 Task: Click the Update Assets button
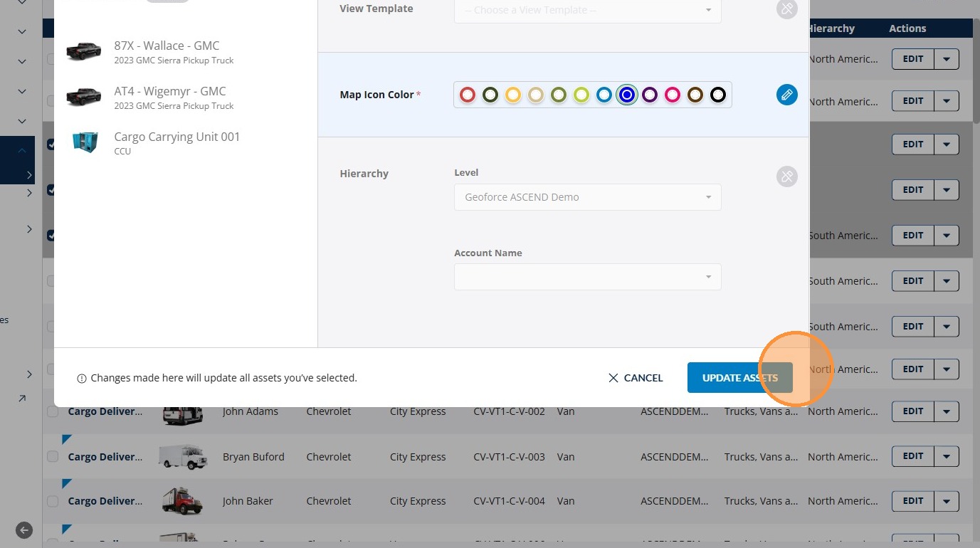coord(740,378)
